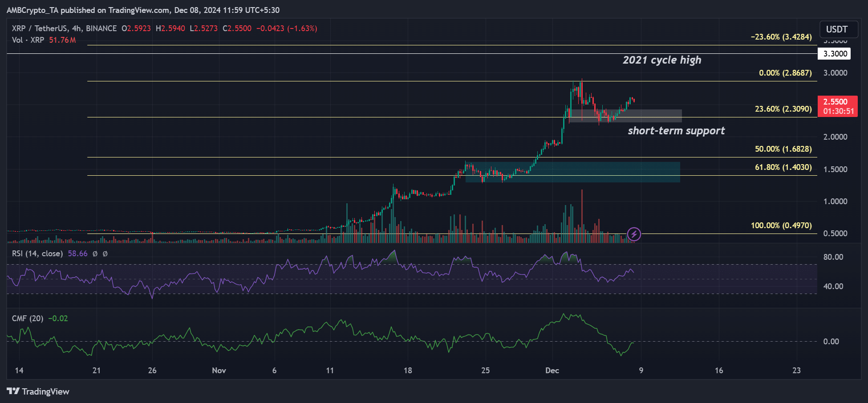Click the 61.80% (1.4030) Fibonacci label

pyautogui.click(x=783, y=167)
